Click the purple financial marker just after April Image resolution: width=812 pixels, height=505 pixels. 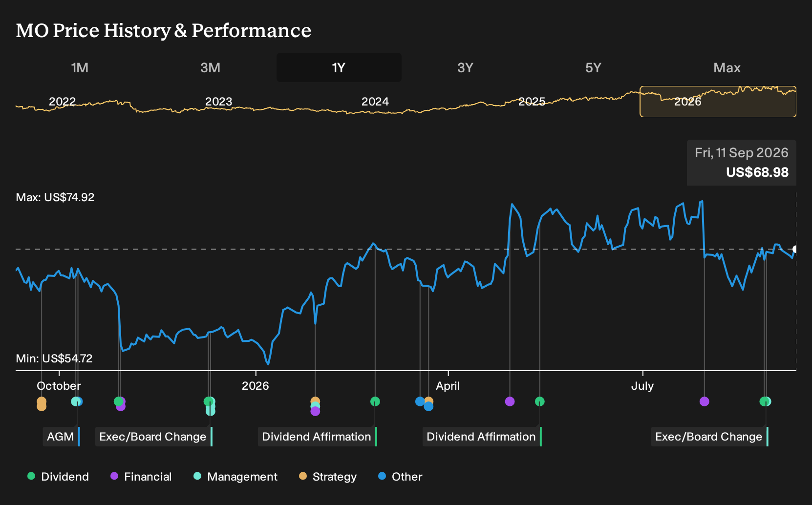point(510,401)
